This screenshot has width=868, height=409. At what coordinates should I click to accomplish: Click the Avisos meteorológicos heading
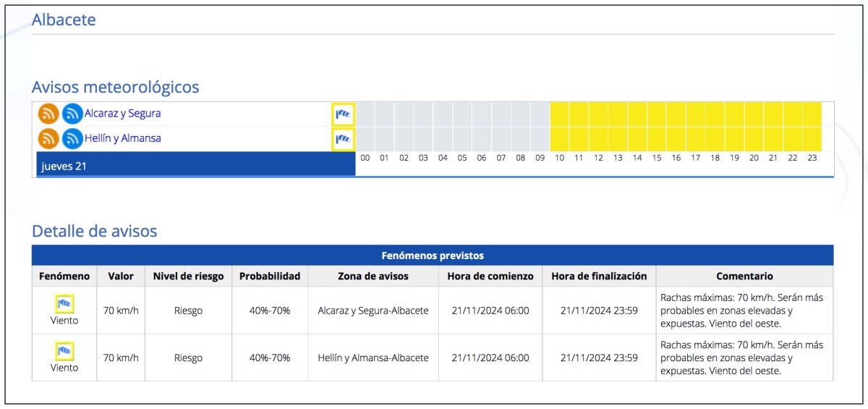[x=116, y=88]
